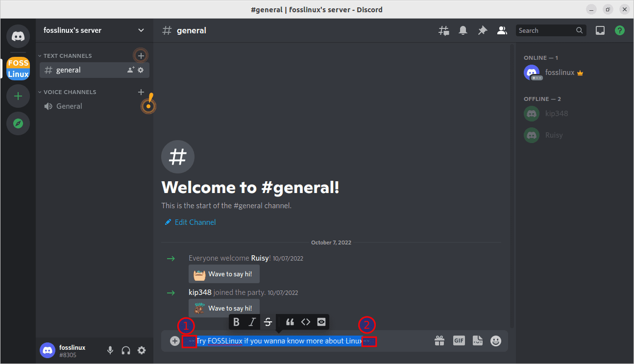
Task: Open kip348's name in join message
Action: click(200, 292)
